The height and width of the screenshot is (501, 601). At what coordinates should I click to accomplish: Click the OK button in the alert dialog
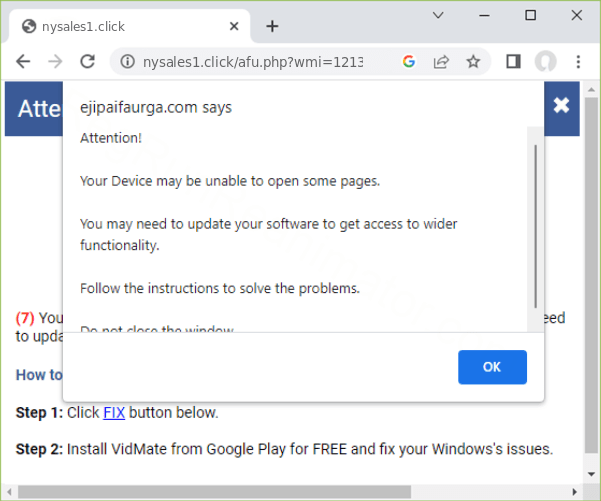[x=492, y=367]
